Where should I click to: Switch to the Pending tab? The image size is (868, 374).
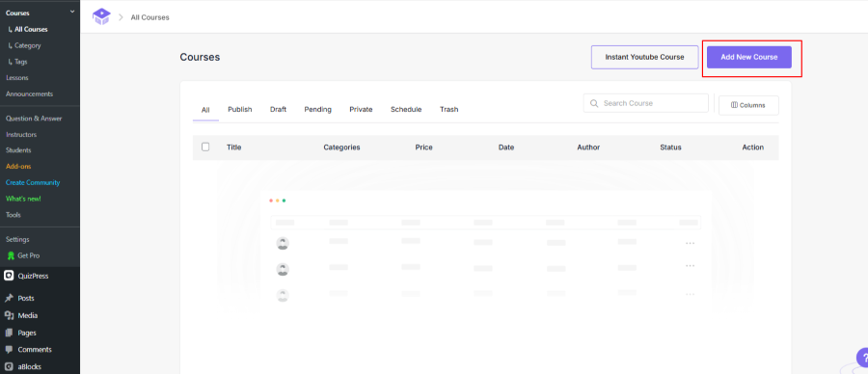[317, 110]
